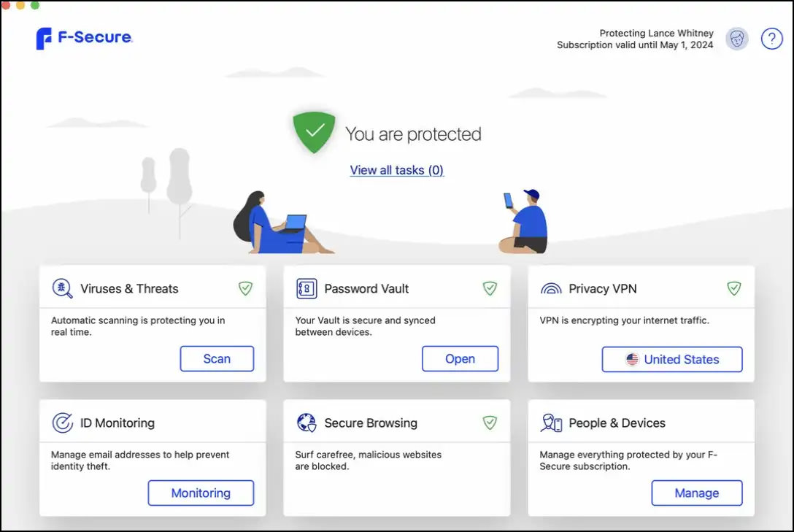
Task: Click the People & Devices heading
Action: pyautogui.click(x=617, y=423)
